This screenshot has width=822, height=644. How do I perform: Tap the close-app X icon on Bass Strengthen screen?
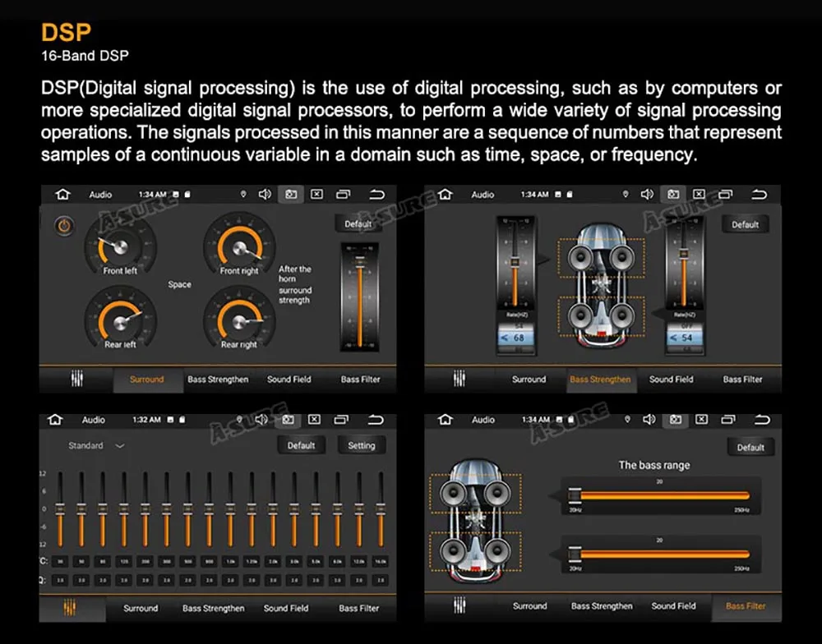699,195
